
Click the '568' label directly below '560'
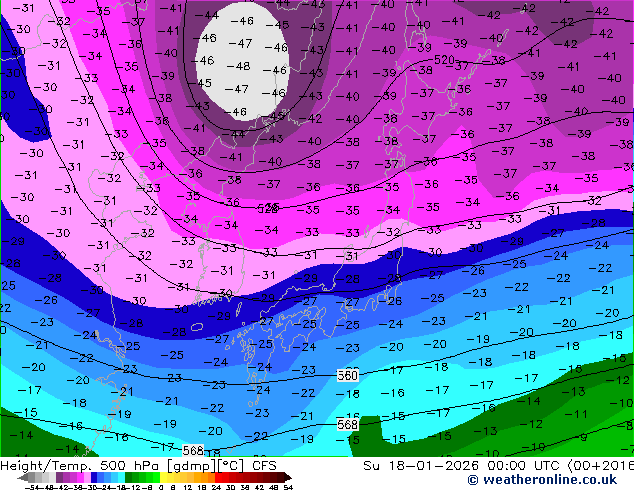[x=347, y=424]
